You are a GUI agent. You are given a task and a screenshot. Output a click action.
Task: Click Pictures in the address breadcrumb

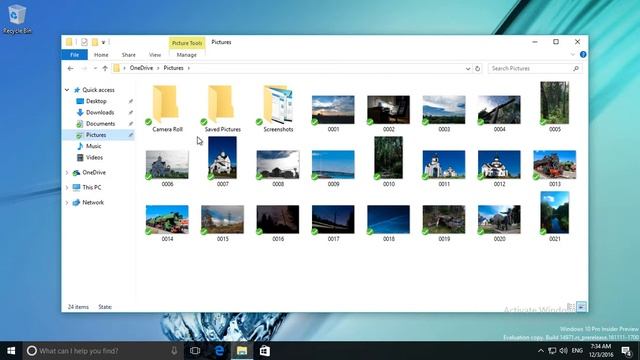click(173, 68)
